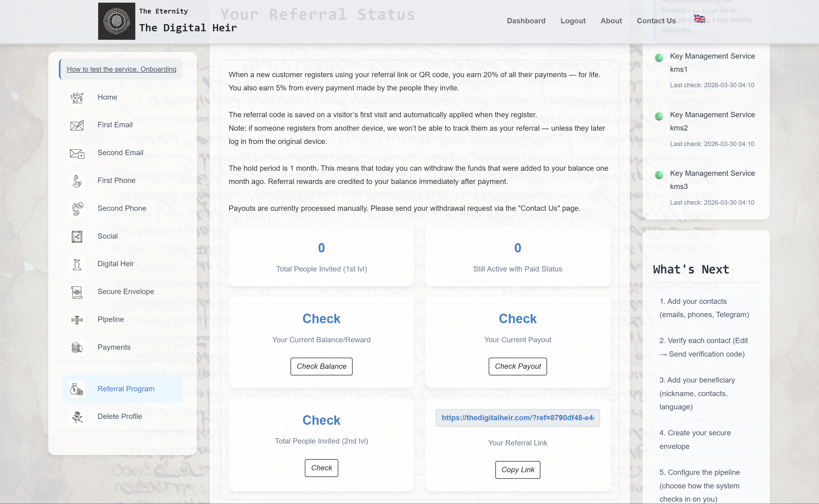Click kms1 green status indicator
This screenshot has width=819, height=504.
[659, 58]
